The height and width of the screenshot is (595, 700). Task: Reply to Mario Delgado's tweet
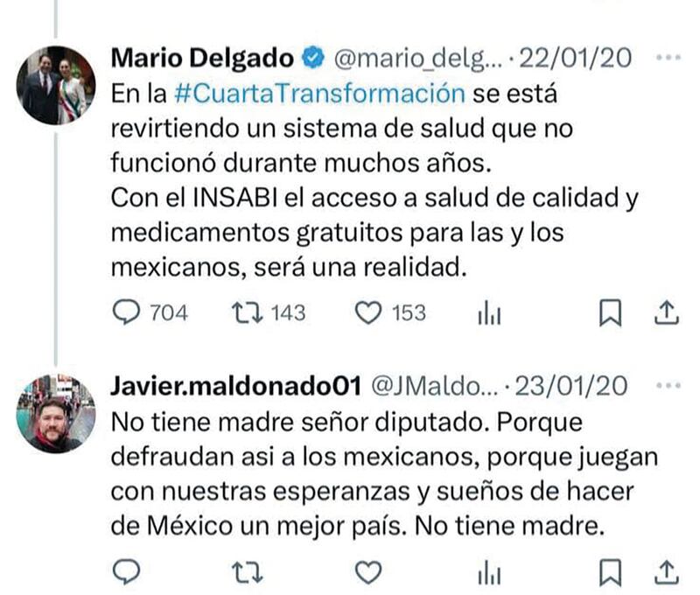click(127, 312)
